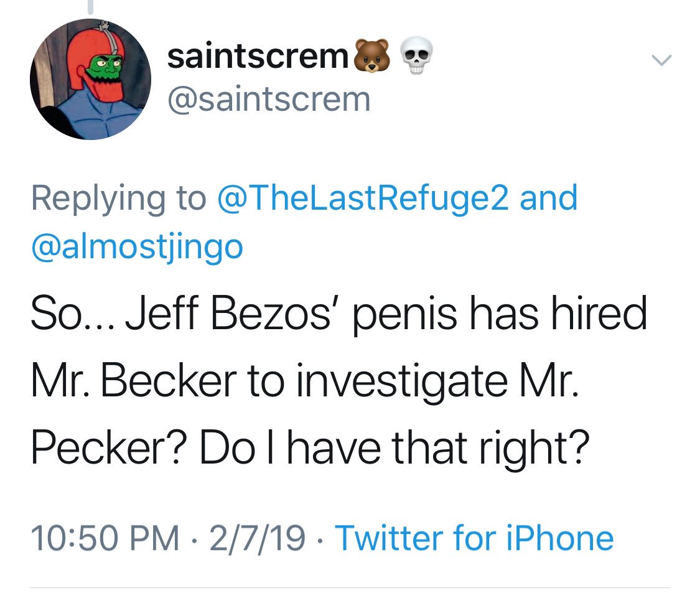Screen dimensions: 700x593
Task: Tap the 2/7/19 tweet date
Action: point(257,538)
